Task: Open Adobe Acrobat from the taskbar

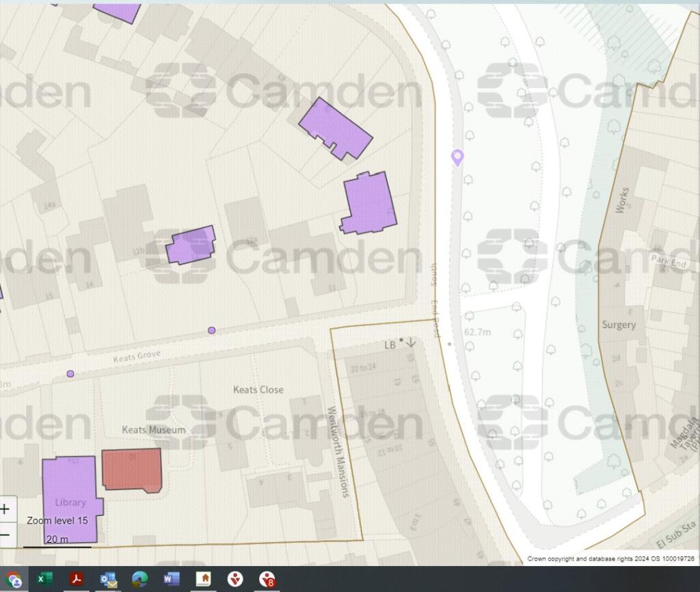Action: [x=76, y=580]
